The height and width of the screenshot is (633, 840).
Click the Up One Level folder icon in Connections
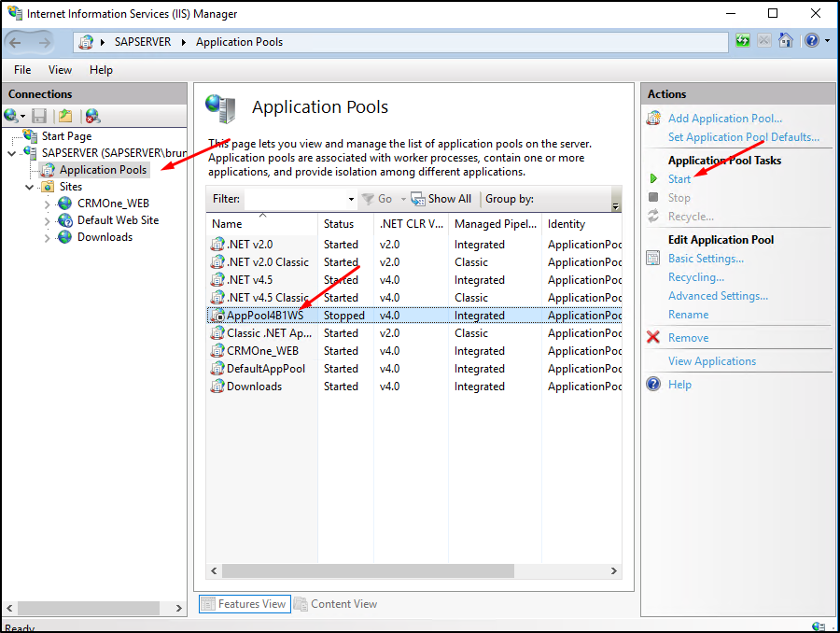(65, 116)
